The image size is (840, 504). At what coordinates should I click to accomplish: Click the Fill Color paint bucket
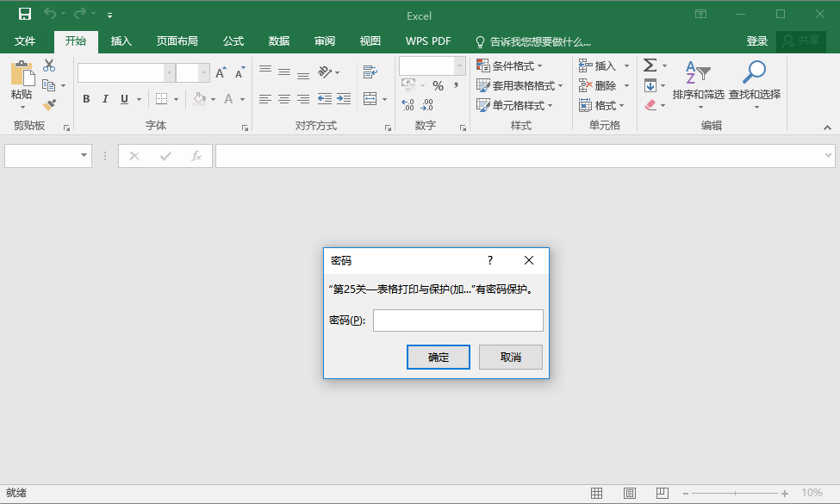(x=199, y=99)
